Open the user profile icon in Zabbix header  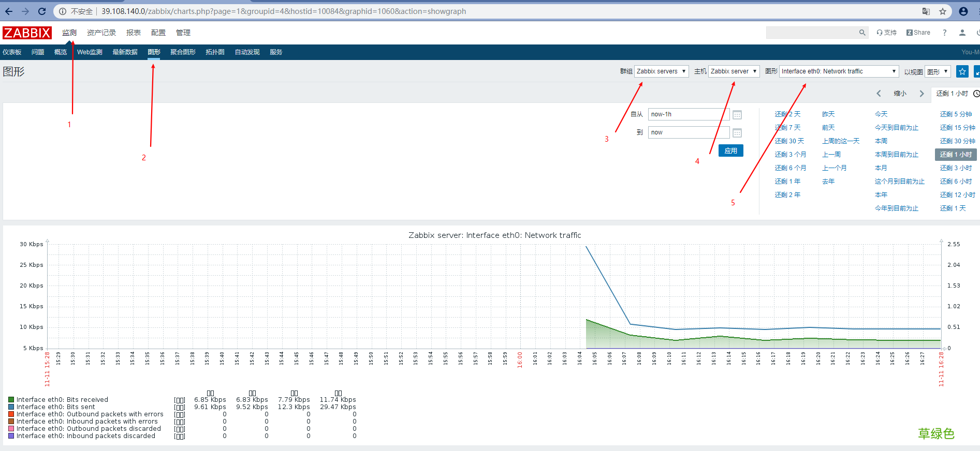(962, 33)
